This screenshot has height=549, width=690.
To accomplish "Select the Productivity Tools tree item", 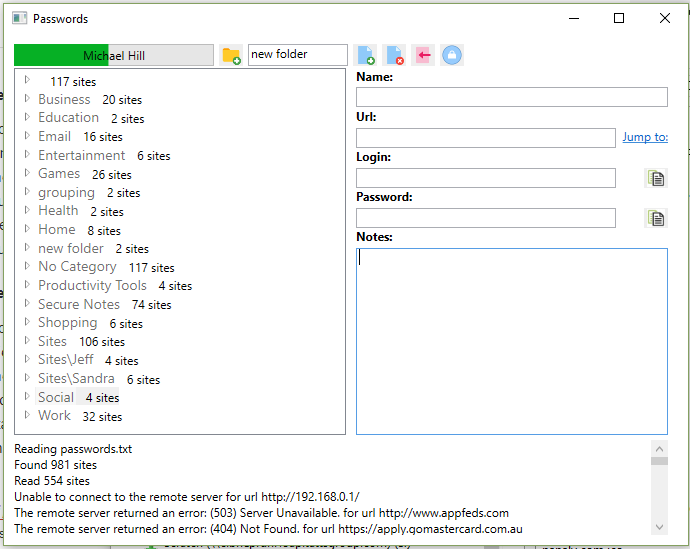I will click(x=115, y=286).
